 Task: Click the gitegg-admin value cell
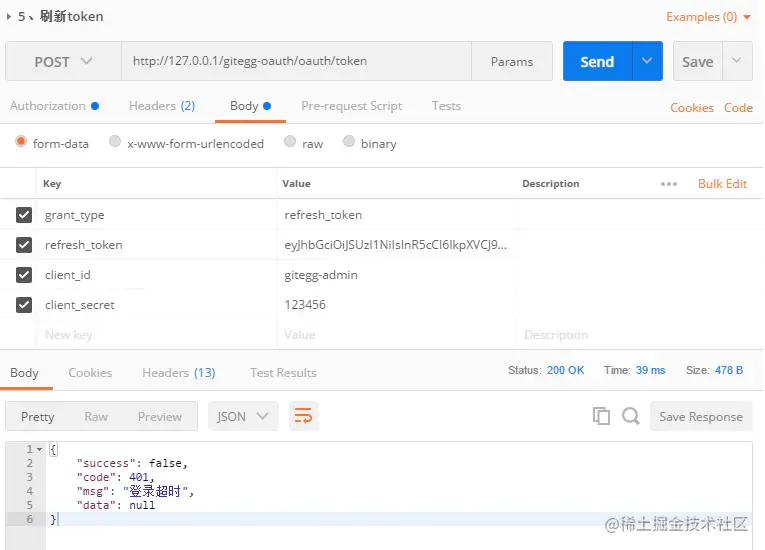click(x=396, y=275)
